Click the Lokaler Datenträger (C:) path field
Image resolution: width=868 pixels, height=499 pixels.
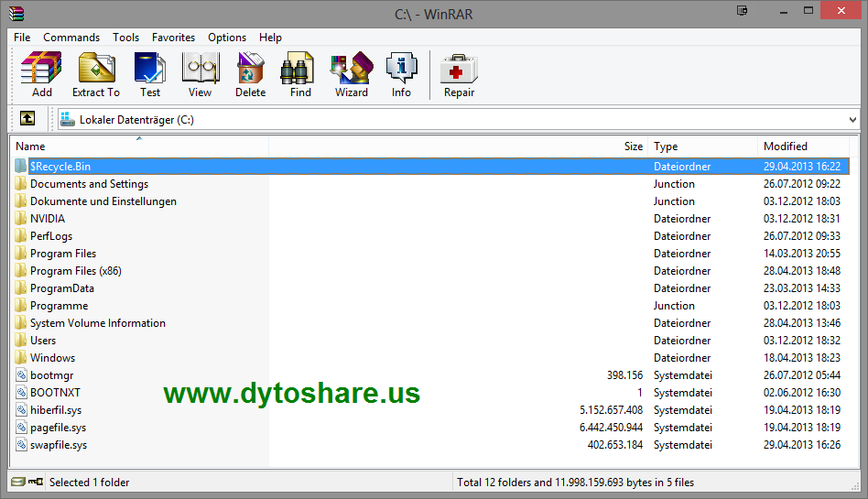click(457, 120)
